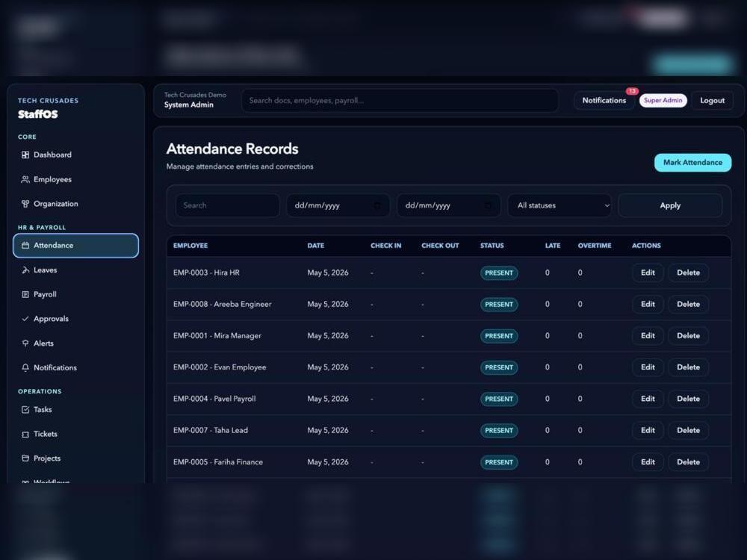This screenshot has width=747, height=560.
Task: Delete Evan Employee attendance entry
Action: [689, 367]
